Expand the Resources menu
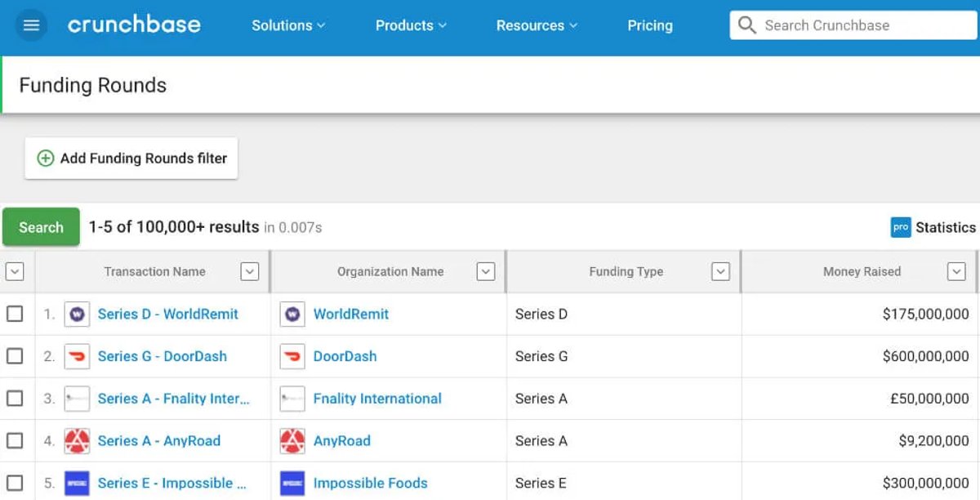Viewport: 980px width, 500px height. tap(537, 25)
